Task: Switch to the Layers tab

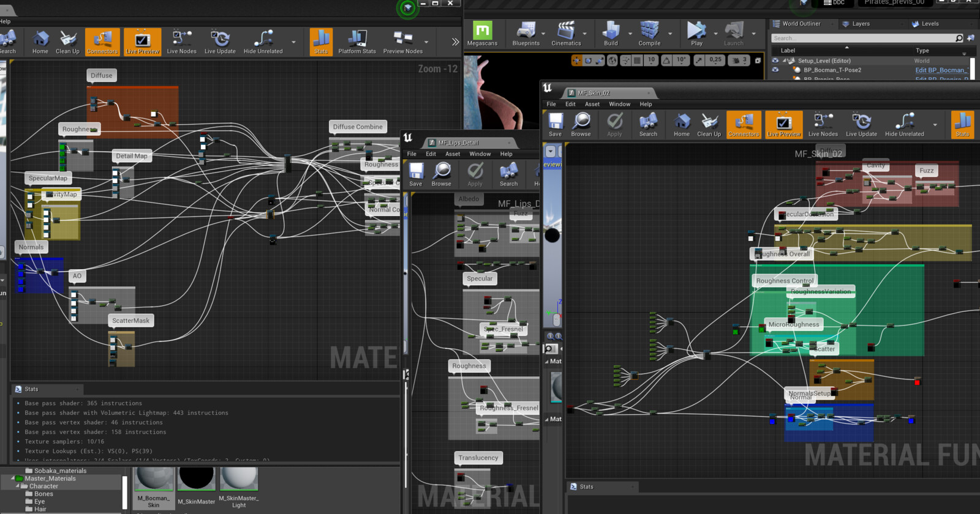Action: click(860, 24)
